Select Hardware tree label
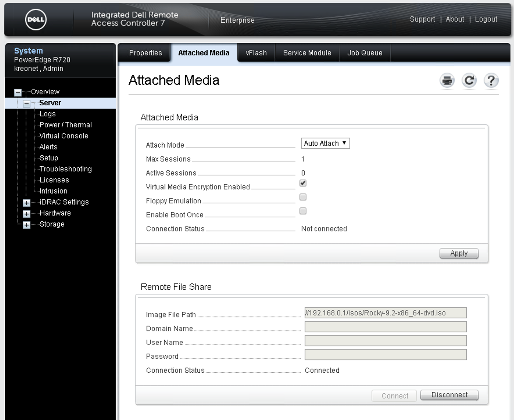The height and width of the screenshot is (420, 514). click(55, 213)
